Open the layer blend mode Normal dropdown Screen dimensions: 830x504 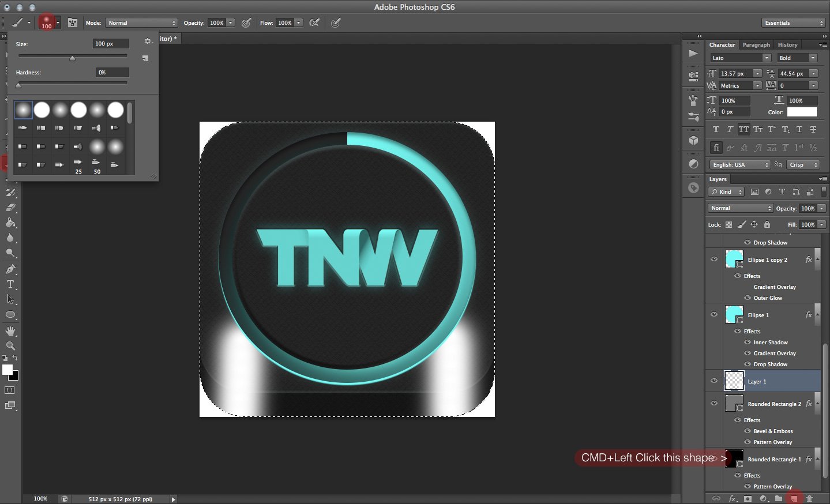[741, 208]
